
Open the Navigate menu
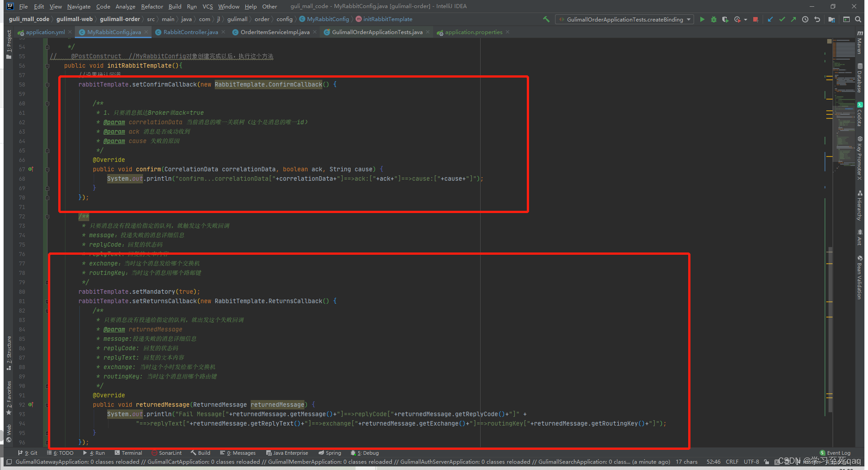(x=79, y=6)
